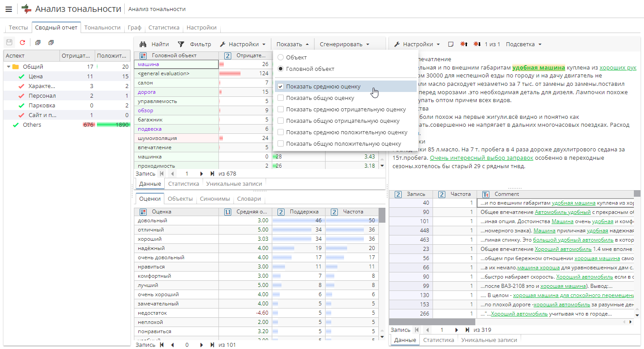Go to previous highlight with up-arrow star icon

464,44
